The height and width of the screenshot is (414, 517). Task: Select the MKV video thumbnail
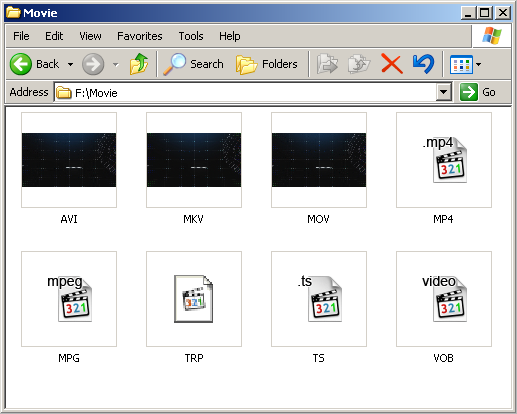click(194, 160)
